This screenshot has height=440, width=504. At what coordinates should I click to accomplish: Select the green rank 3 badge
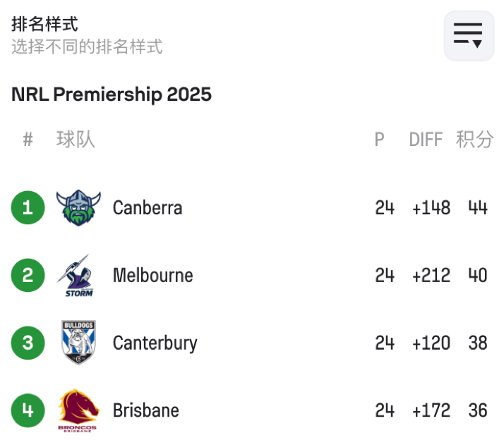pyautogui.click(x=28, y=343)
